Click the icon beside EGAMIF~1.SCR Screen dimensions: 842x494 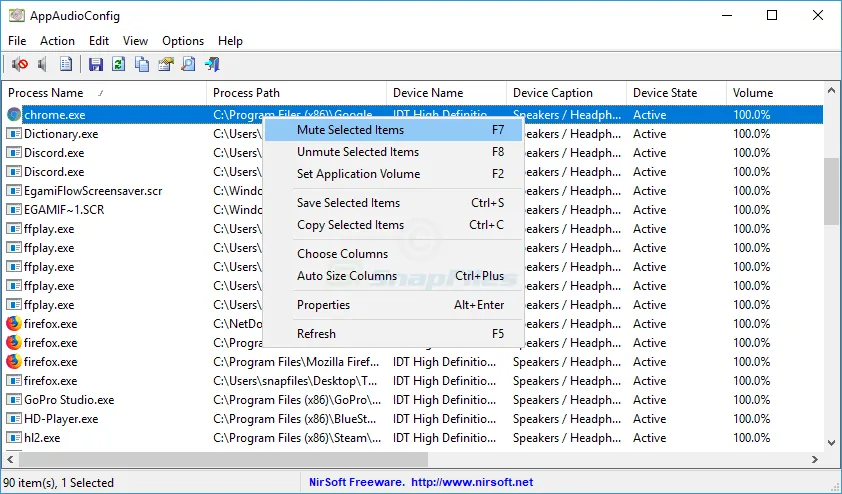point(14,209)
